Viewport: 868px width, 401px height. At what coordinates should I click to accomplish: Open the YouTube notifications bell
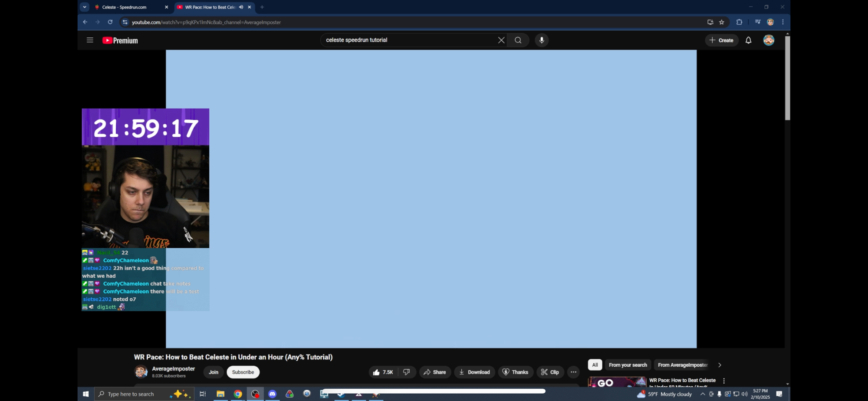point(748,40)
